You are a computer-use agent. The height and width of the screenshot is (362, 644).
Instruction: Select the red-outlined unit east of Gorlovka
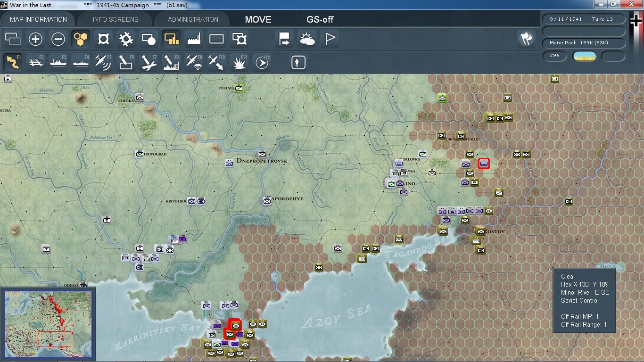point(484,164)
